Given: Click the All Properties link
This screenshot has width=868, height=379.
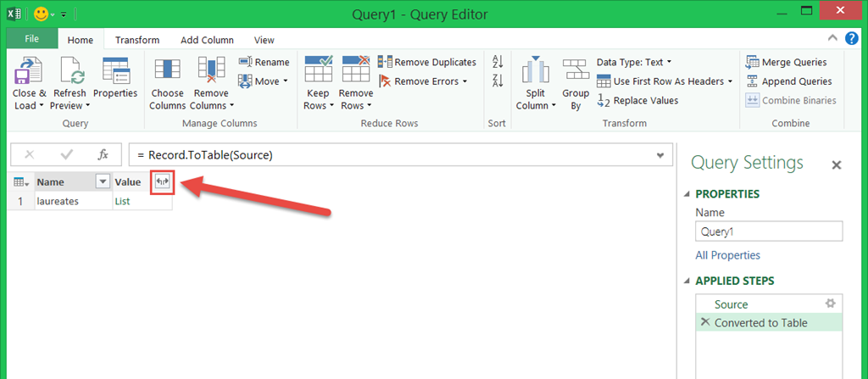Looking at the screenshot, I should coord(727,255).
